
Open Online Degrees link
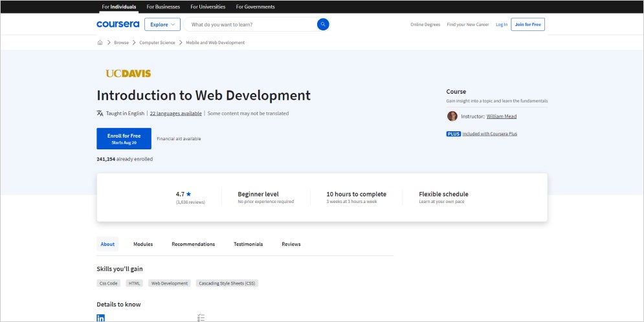tap(425, 25)
